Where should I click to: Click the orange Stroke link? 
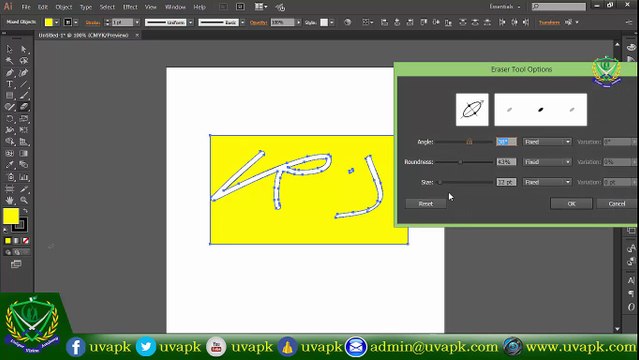pyautogui.click(x=93, y=22)
